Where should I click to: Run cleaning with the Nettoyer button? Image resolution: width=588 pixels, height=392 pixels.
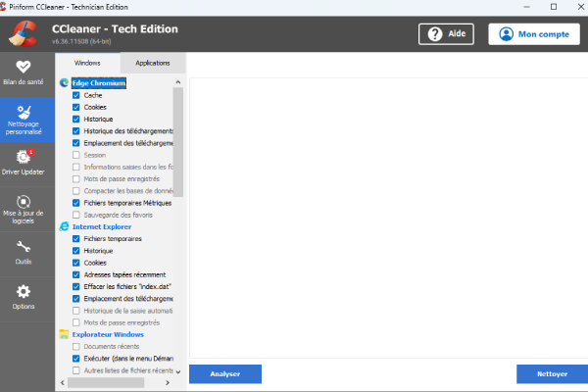tap(552, 374)
